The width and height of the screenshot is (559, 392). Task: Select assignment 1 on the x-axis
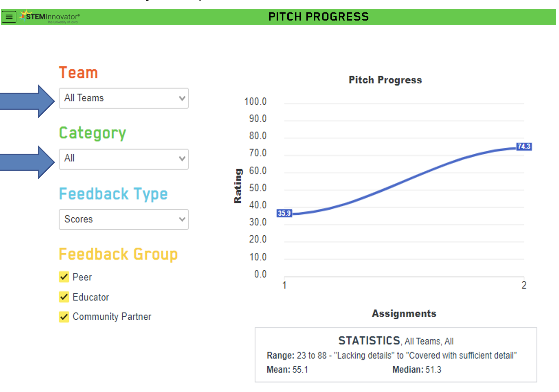(284, 285)
